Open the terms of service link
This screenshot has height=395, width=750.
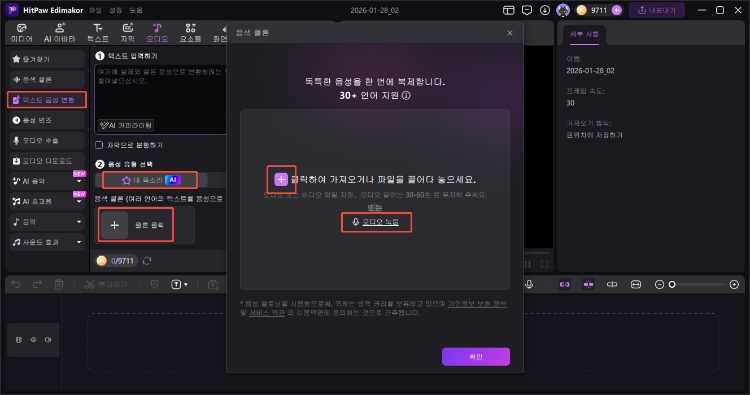point(267,313)
